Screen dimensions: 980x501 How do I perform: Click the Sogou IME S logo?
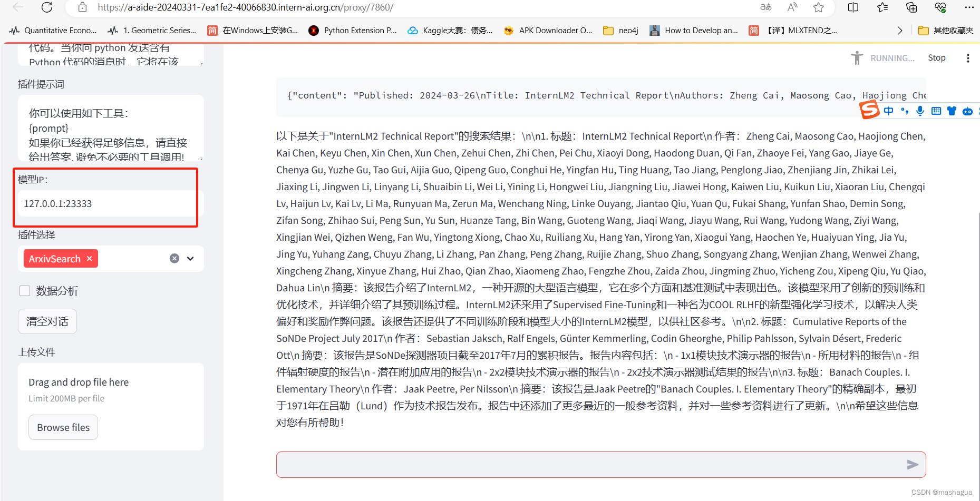pos(870,110)
